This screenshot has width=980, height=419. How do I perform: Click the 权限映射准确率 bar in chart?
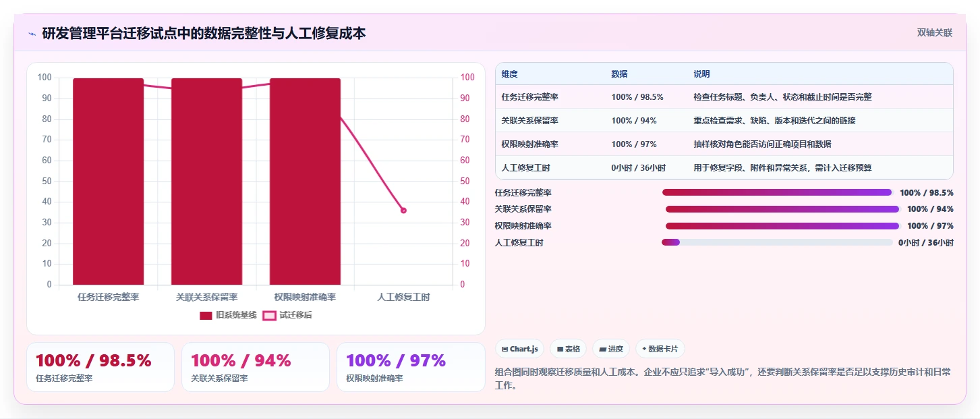(305, 181)
